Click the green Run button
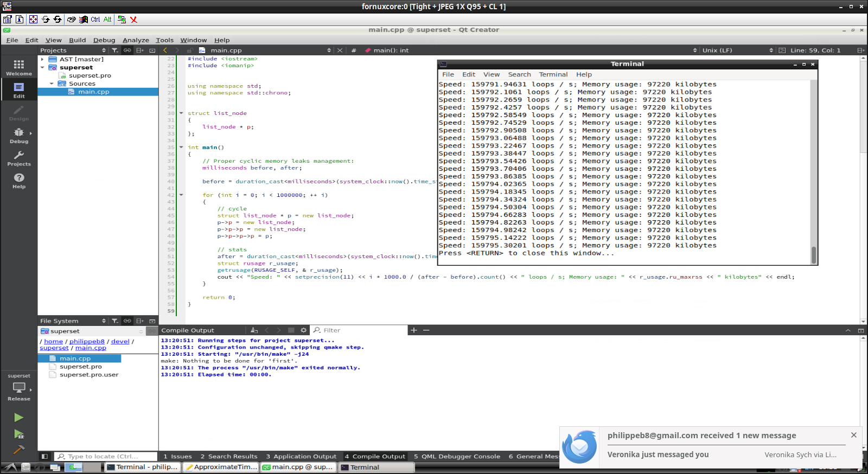This screenshot has height=474, width=868. pos(19,418)
